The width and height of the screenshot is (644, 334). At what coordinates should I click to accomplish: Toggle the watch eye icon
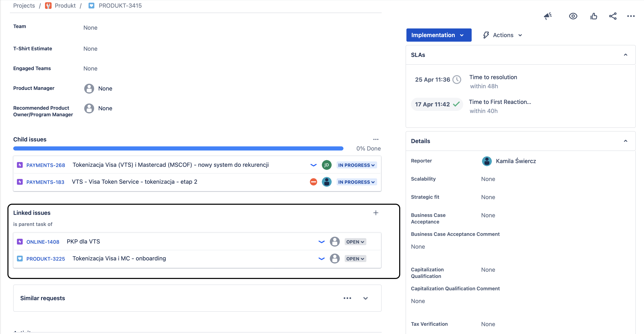point(573,16)
